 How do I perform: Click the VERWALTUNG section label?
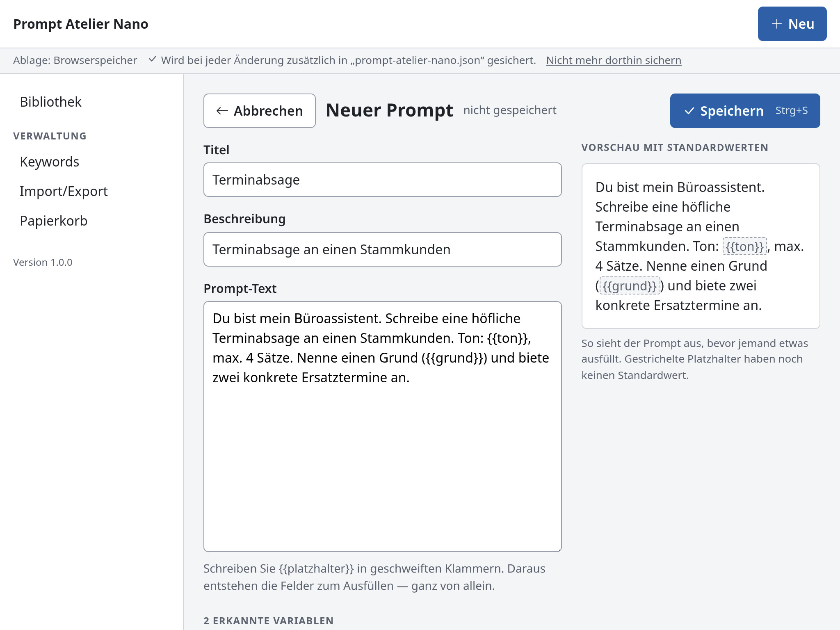50,136
